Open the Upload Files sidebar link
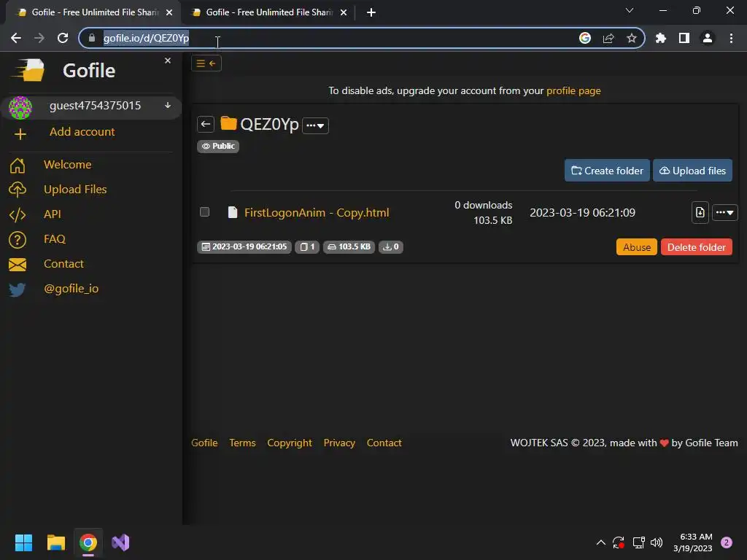This screenshot has width=747, height=560. [x=75, y=189]
